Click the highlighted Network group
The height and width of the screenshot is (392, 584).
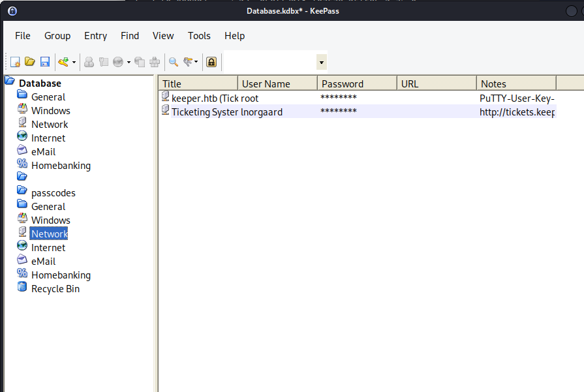click(x=49, y=234)
